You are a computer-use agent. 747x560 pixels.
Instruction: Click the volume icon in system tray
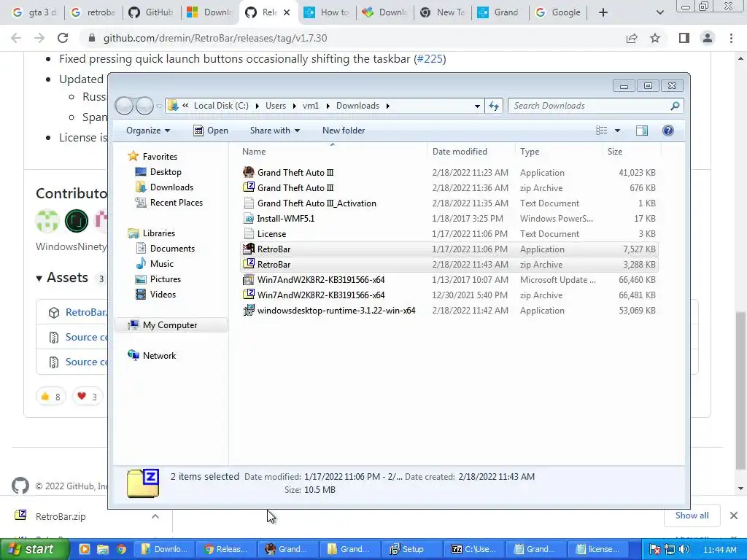[x=684, y=550]
